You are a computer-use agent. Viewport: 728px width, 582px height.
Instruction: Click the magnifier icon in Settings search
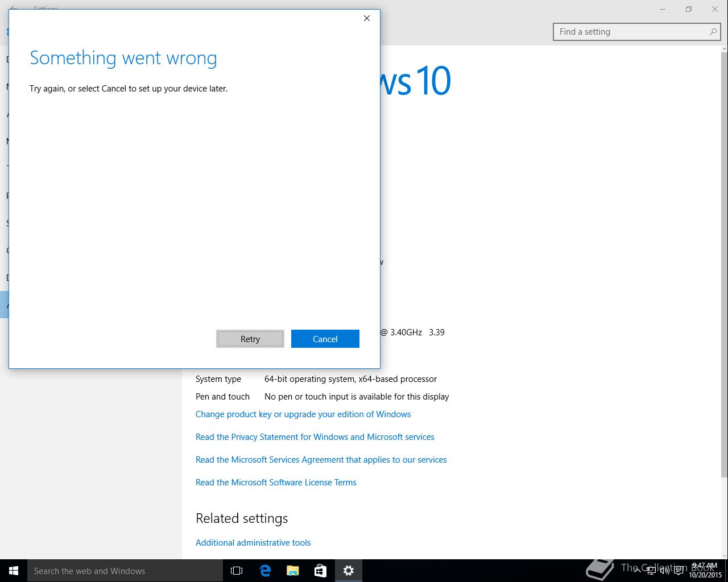point(713,32)
